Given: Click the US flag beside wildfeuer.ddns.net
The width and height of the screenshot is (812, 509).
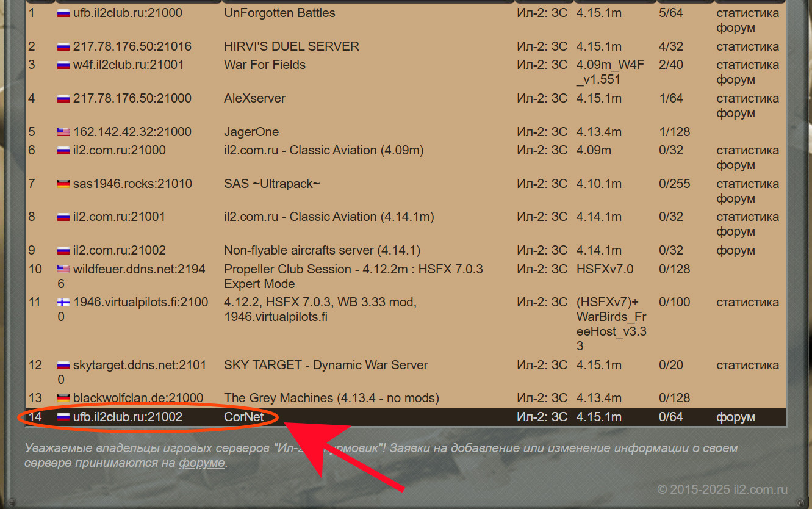Looking at the screenshot, I should (x=63, y=269).
